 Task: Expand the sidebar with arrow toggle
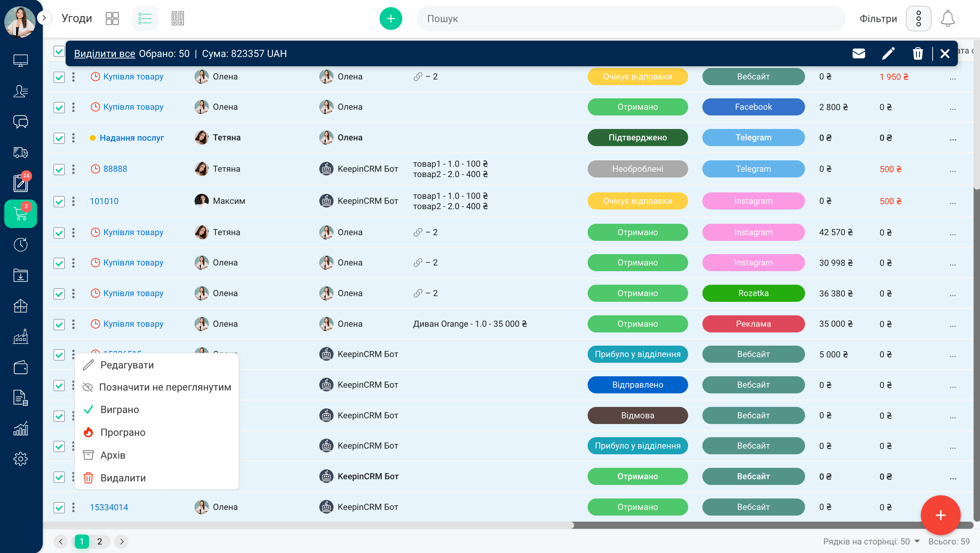[44, 17]
